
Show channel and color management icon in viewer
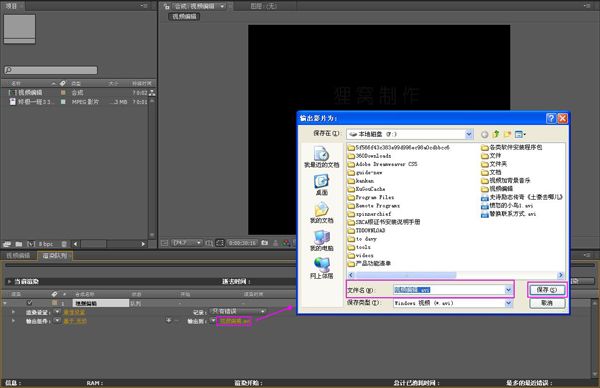286,243
